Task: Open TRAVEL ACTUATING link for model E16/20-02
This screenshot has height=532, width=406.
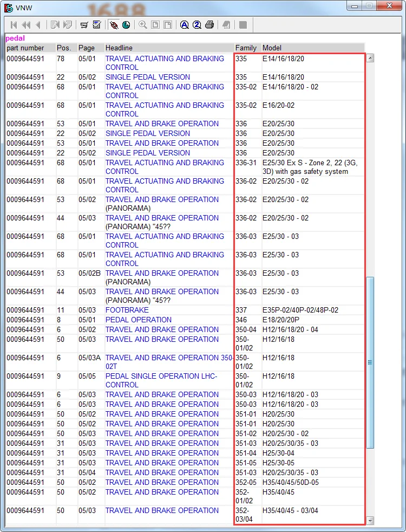Action: 165,109
